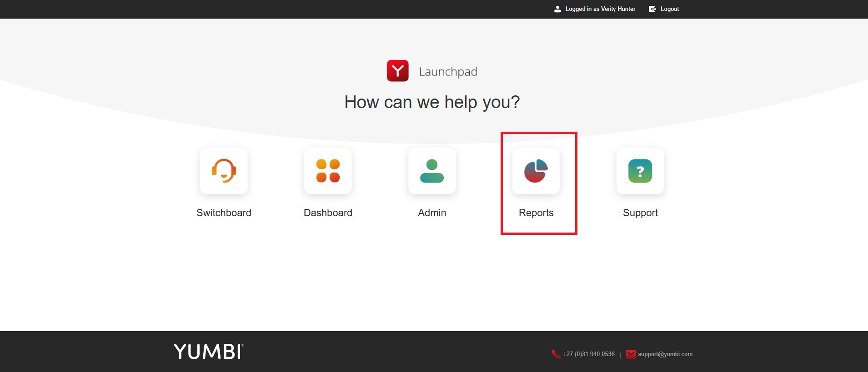Click the Dashboard label
The image size is (868, 372).
(x=328, y=213)
